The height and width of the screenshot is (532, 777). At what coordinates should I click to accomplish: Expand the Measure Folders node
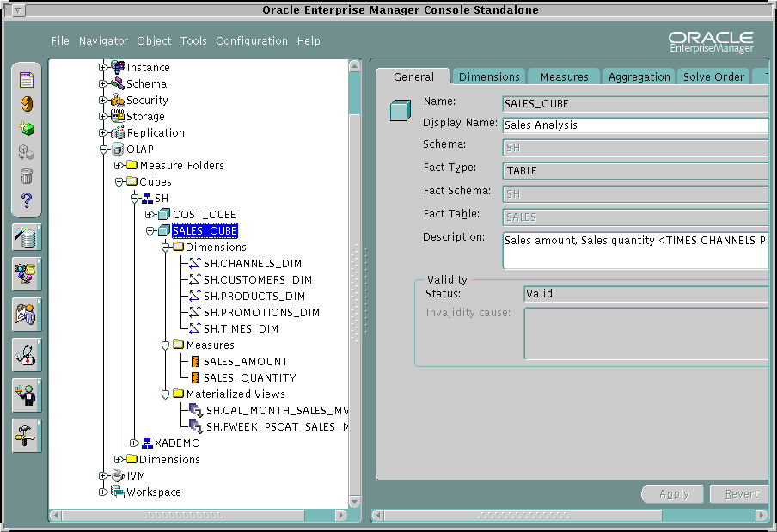click(x=119, y=165)
